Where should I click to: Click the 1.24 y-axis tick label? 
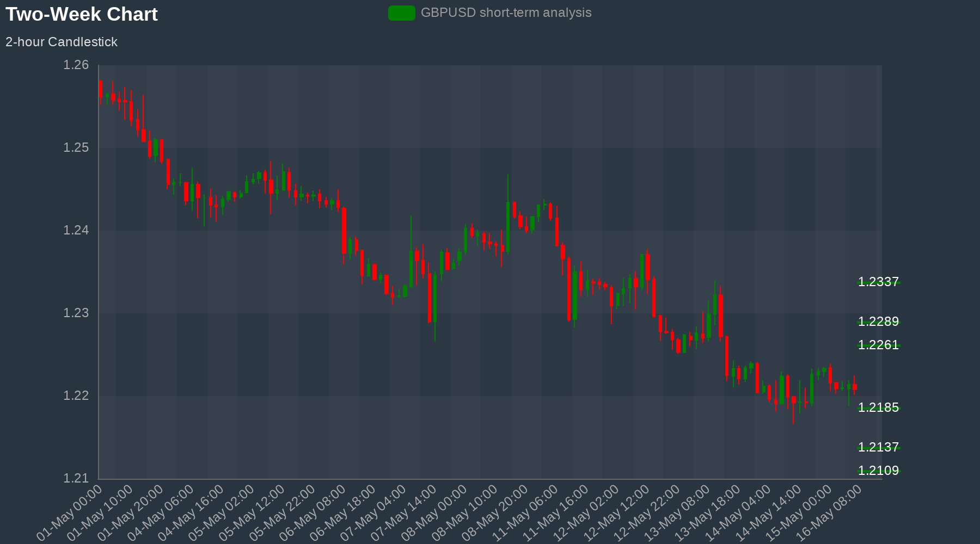pyautogui.click(x=76, y=231)
